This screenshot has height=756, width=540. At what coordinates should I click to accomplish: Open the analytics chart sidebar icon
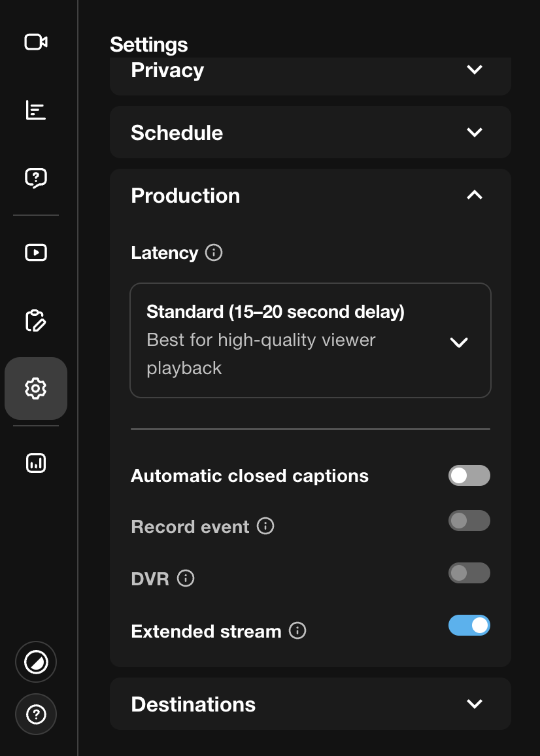(x=36, y=463)
